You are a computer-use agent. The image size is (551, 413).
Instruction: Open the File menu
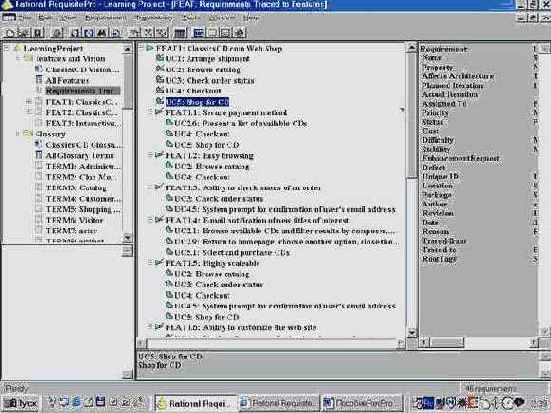point(26,18)
